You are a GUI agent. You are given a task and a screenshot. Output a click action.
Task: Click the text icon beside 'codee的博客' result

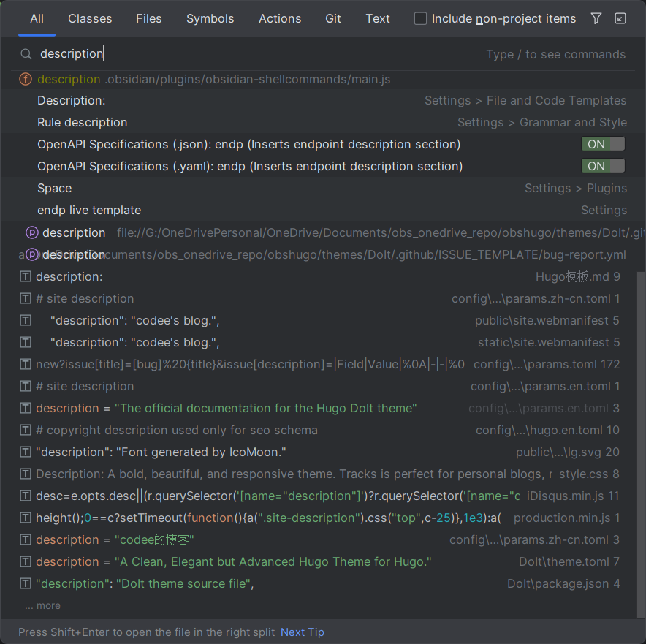pyautogui.click(x=26, y=539)
